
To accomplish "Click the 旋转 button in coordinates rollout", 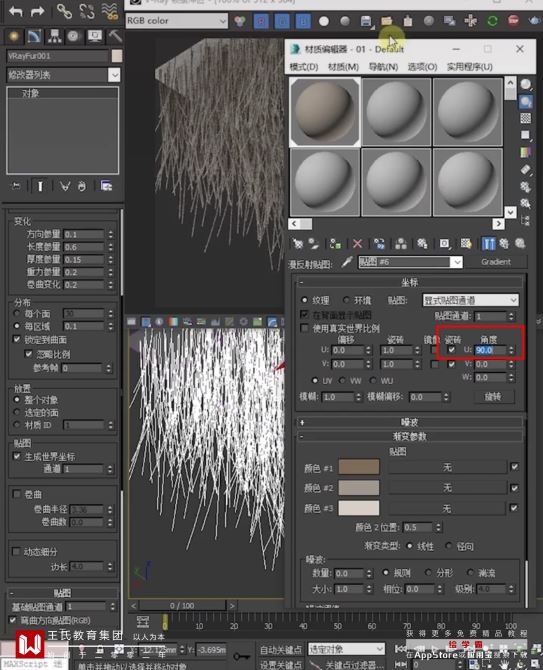I will pos(493,397).
